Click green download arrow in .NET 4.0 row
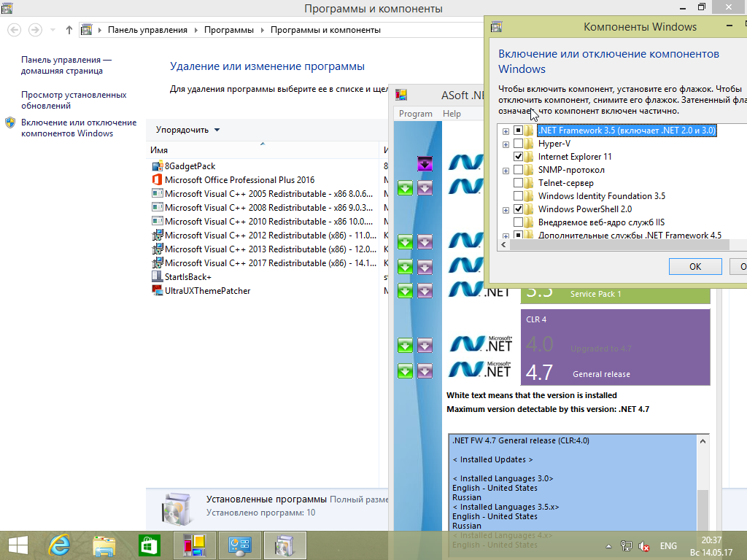Viewport: 747px width, 560px height. pos(405,345)
